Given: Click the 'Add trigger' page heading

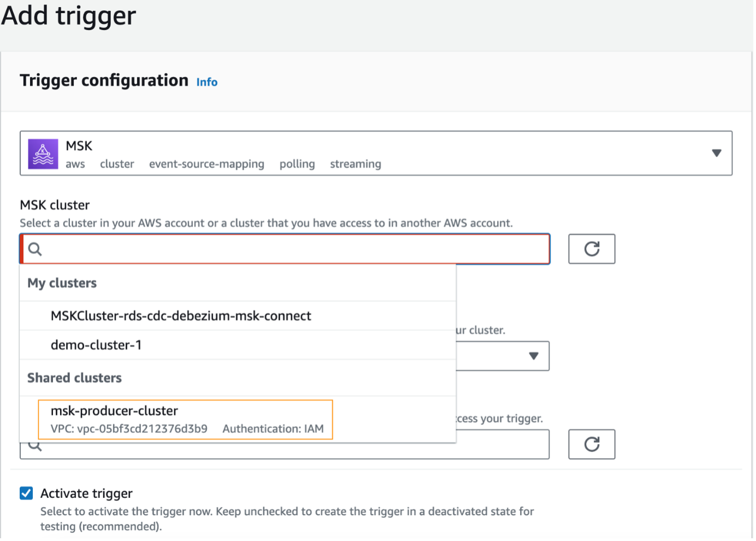Looking at the screenshot, I should 69,15.
